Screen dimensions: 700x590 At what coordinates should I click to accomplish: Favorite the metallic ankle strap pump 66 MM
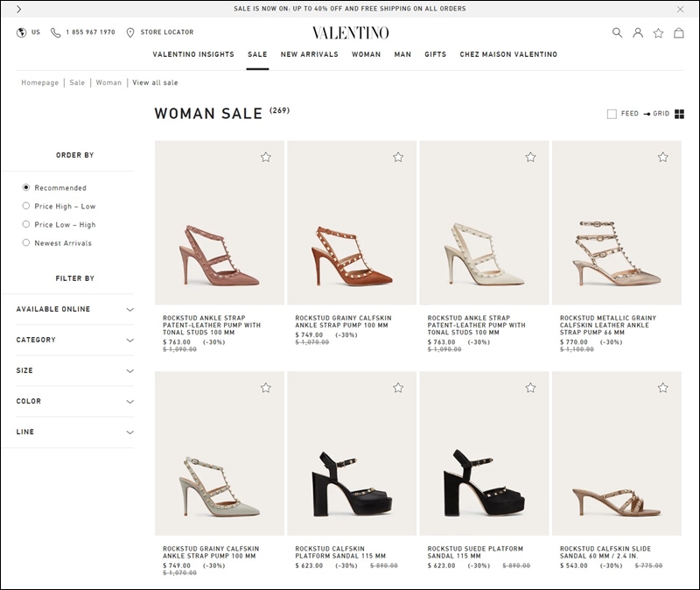pyautogui.click(x=663, y=157)
